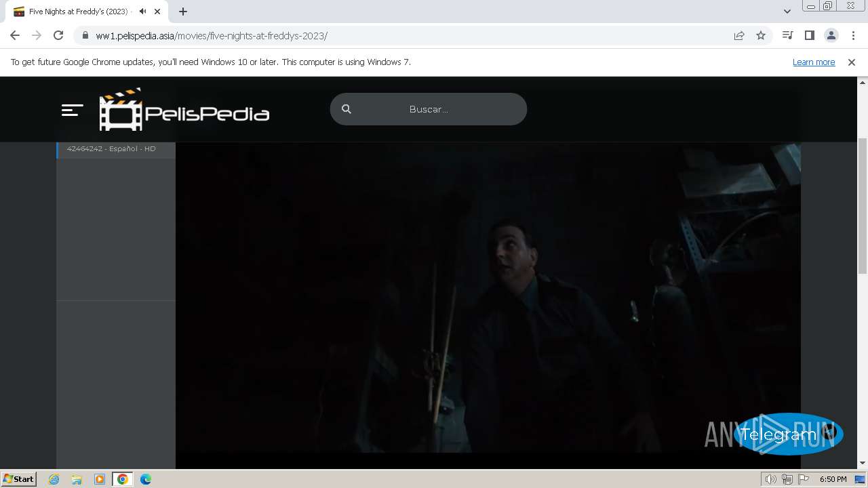Open Action Center flag icon
868x488 pixels.
click(804, 479)
